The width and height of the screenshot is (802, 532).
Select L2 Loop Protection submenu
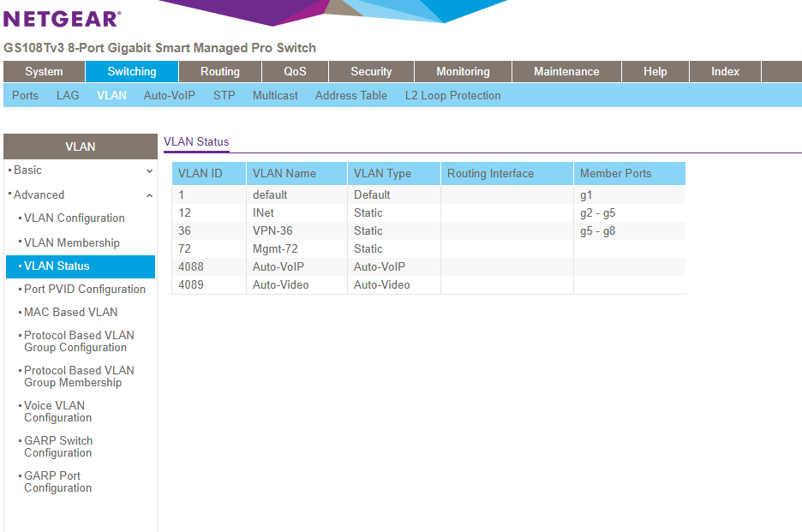point(452,95)
